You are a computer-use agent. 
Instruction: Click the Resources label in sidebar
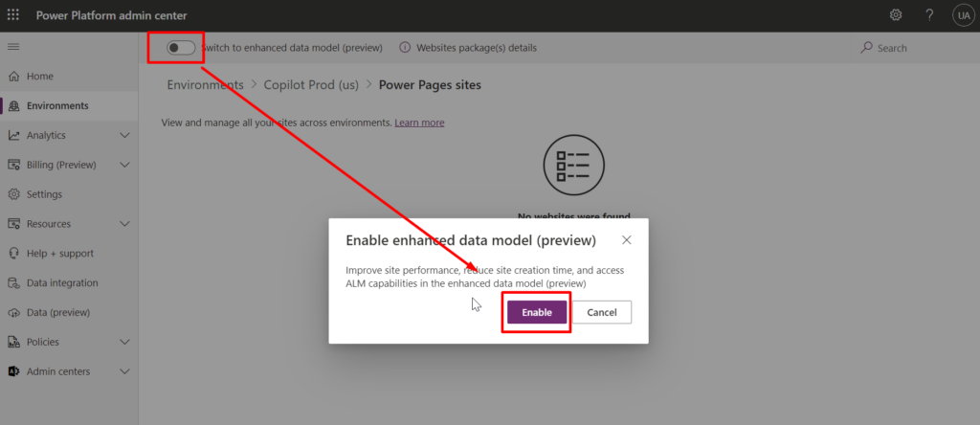49,224
